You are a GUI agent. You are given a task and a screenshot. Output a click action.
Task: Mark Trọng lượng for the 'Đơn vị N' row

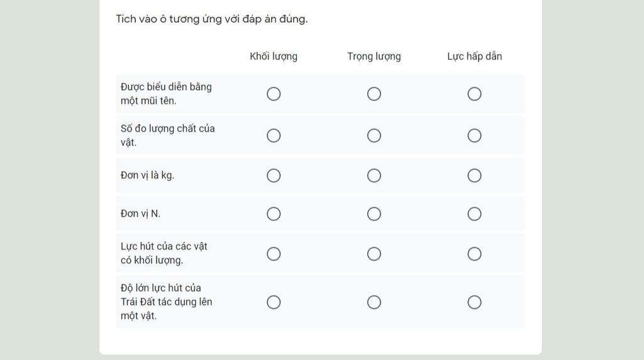pyautogui.click(x=374, y=214)
